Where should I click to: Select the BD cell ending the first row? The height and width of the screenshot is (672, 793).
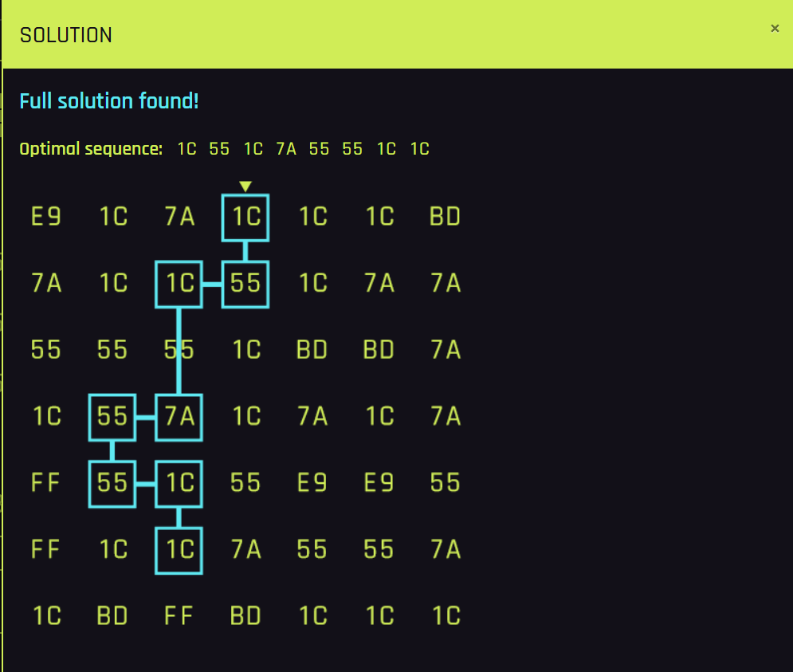pos(445,217)
